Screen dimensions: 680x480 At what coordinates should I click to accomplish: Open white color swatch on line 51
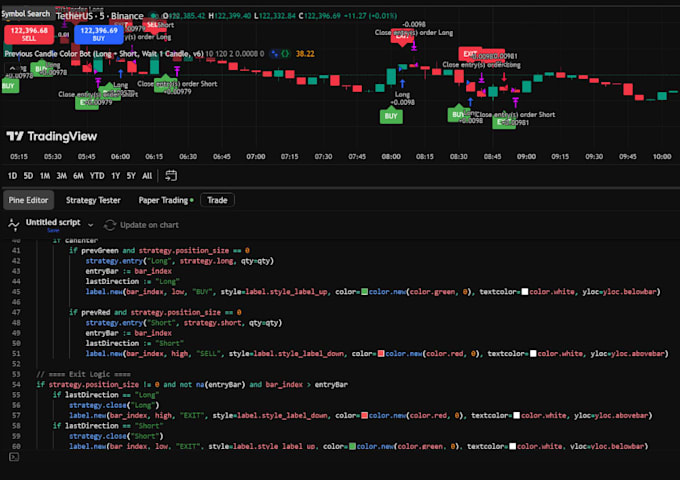(x=533, y=353)
